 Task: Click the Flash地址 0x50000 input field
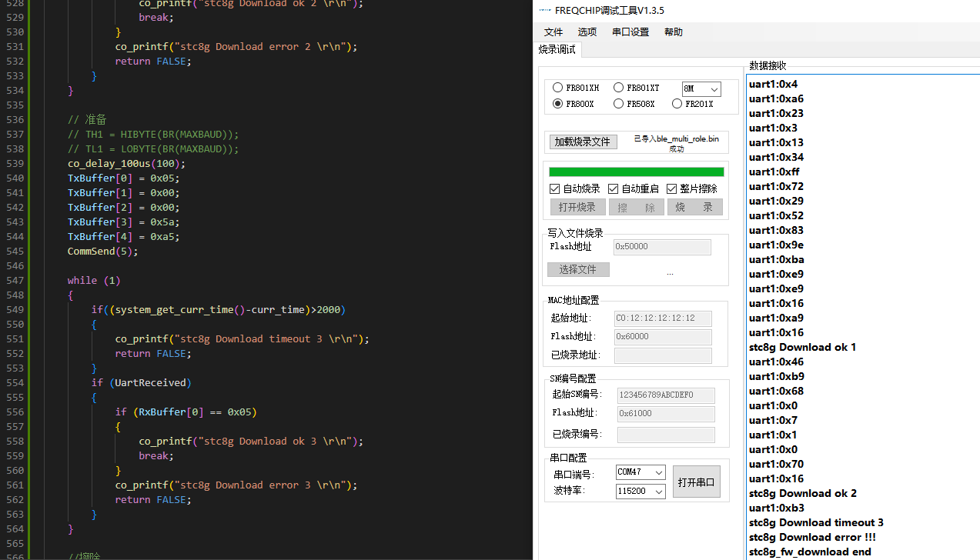tap(662, 247)
